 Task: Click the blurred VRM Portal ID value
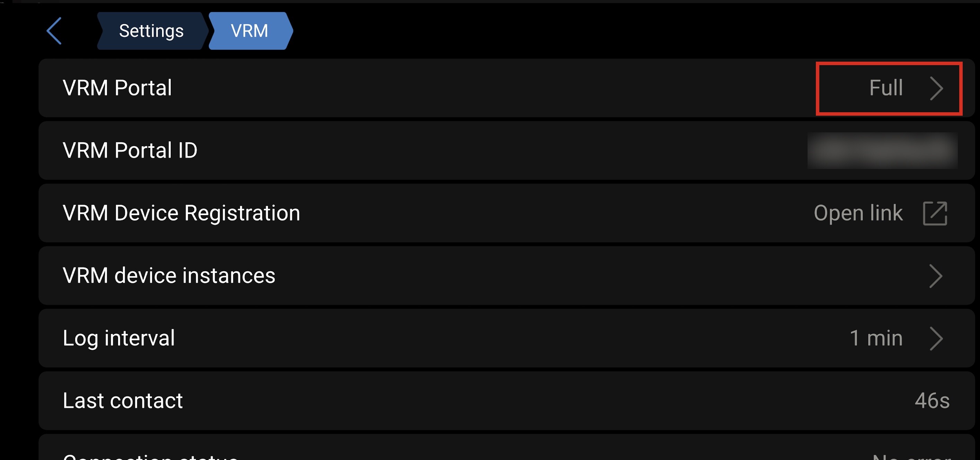click(882, 151)
